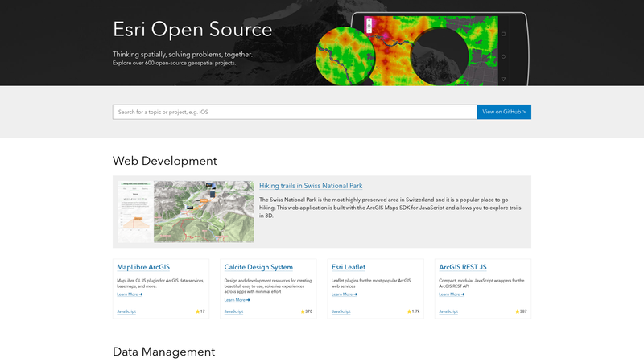Click Learn More under ArcGIS REST JS

452,294
